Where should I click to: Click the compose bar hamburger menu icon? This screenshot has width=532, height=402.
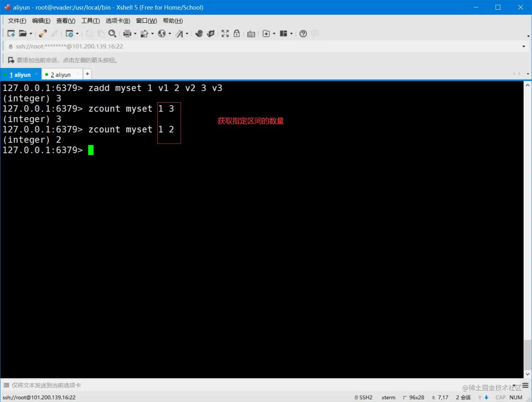pos(525,385)
